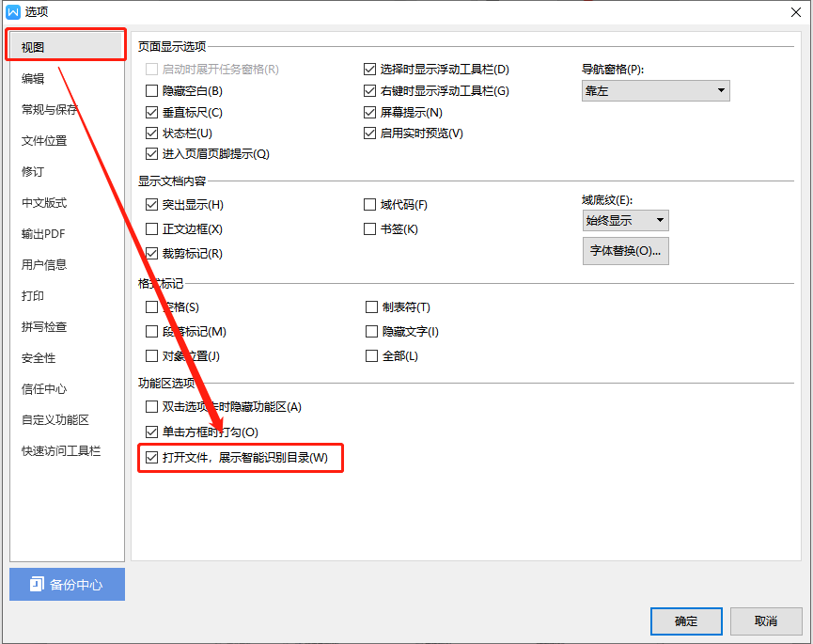Image resolution: width=813 pixels, height=644 pixels.
Task: Open the 备份中心 button
Action: [67, 585]
